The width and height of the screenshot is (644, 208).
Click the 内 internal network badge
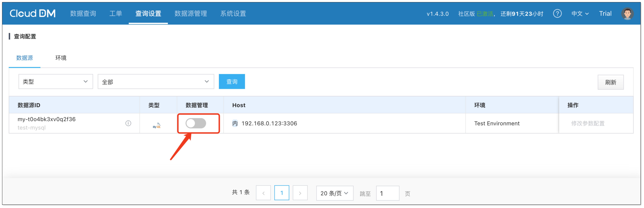(x=235, y=123)
